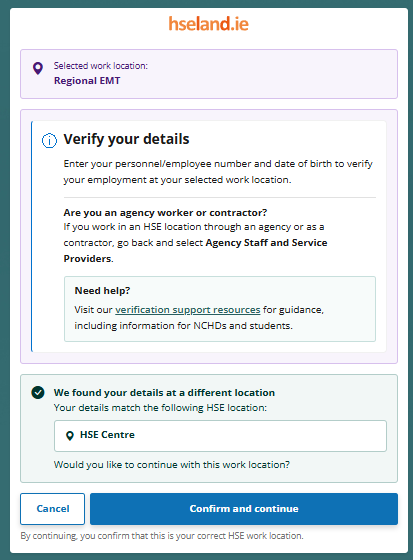Click the Cancel button

[x=53, y=509]
